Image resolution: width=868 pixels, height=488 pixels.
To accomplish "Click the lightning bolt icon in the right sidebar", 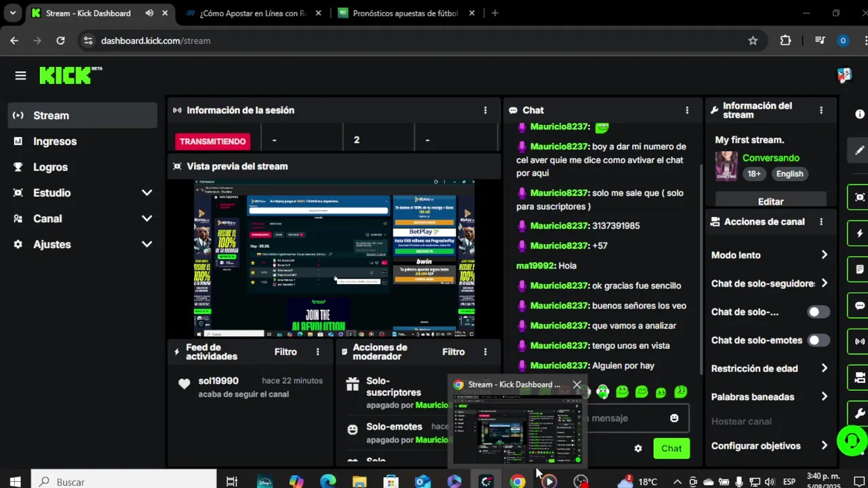I will 860,233.
